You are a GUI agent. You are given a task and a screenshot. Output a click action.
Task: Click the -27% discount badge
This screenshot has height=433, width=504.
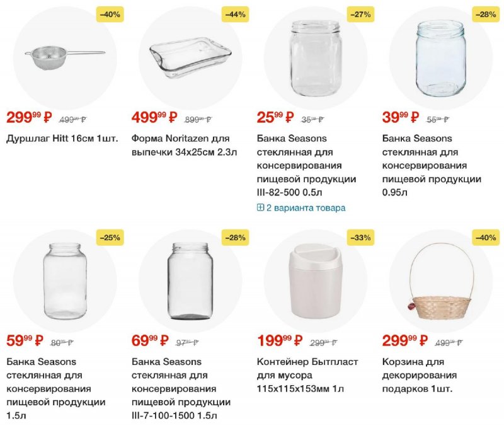[360, 14]
